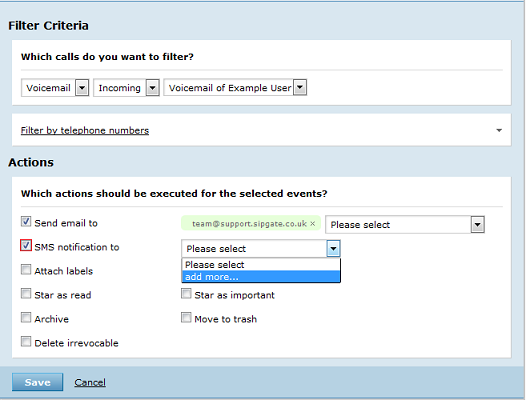Enable the Archive checkbox
The image size is (526, 400).
(x=26, y=317)
